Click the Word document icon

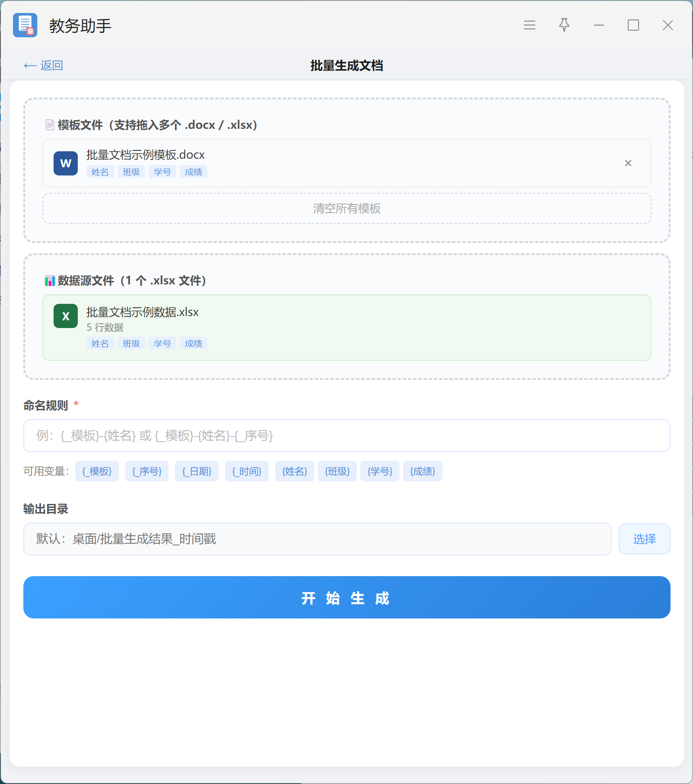(66, 163)
